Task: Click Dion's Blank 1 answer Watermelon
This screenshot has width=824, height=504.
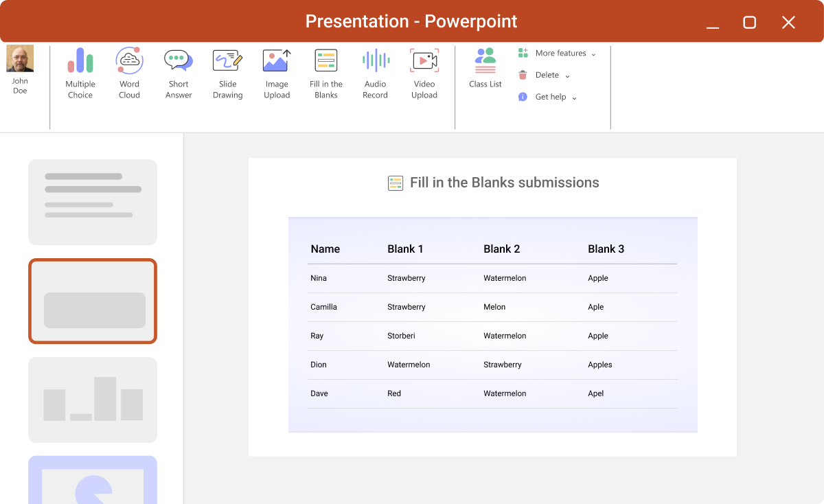Action: pyautogui.click(x=409, y=365)
